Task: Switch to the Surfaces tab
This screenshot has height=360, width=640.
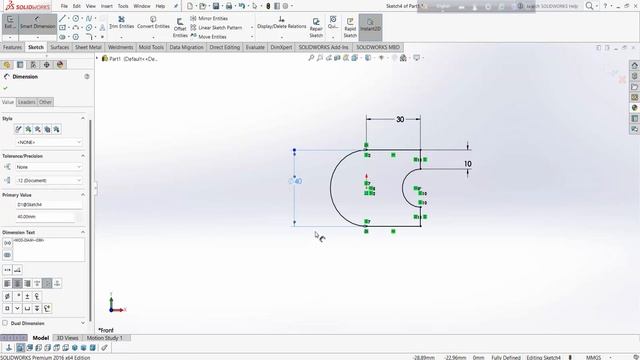Action: pos(60,47)
